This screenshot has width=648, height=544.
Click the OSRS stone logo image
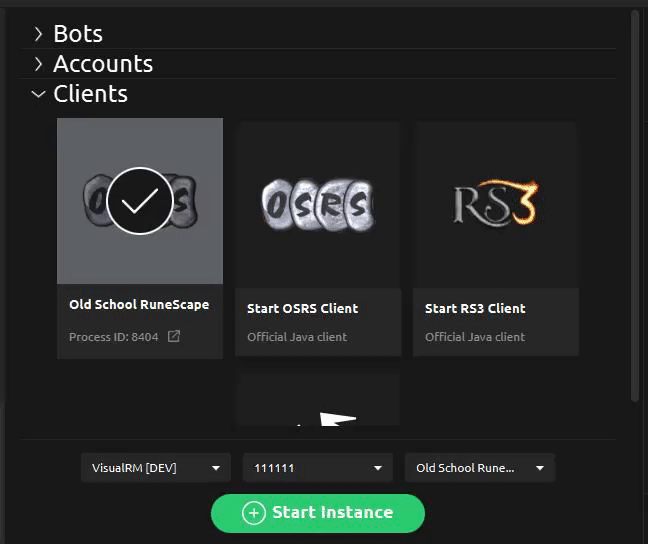[x=318, y=205]
